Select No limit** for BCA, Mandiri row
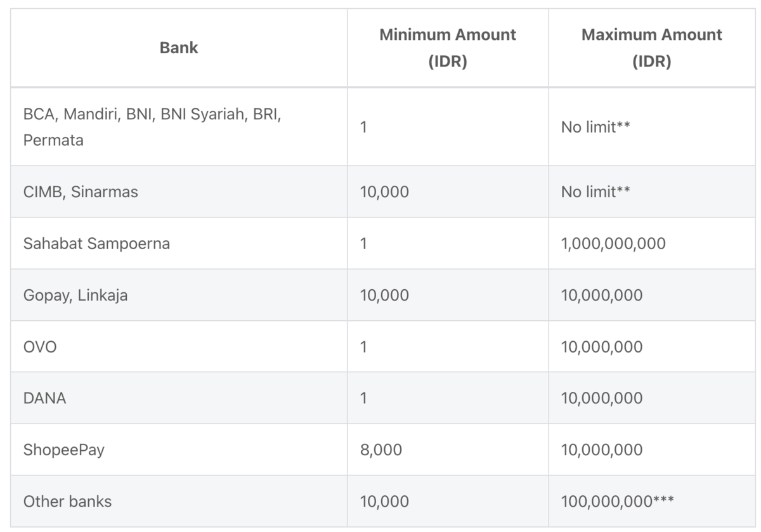 pos(595,127)
